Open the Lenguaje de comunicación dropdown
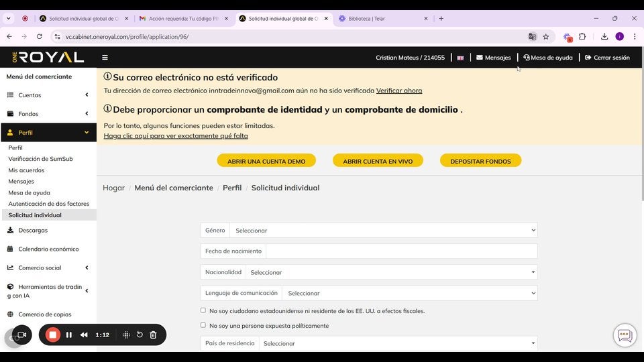 409,293
